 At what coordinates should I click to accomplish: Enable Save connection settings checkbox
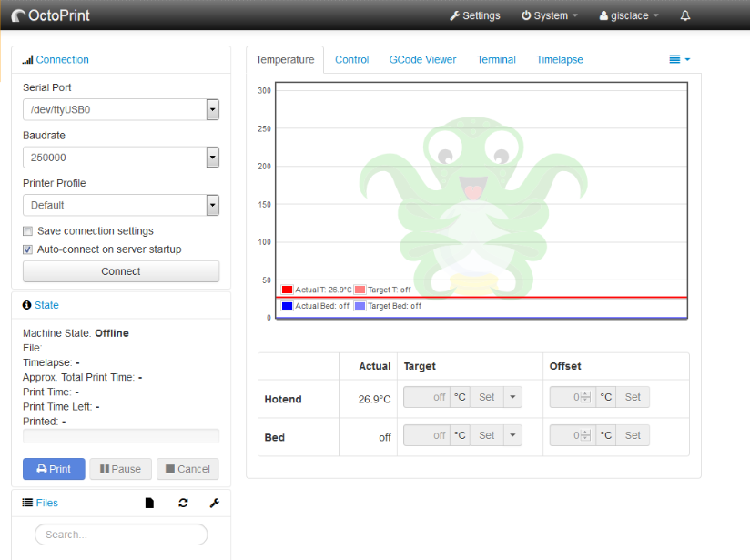point(27,231)
